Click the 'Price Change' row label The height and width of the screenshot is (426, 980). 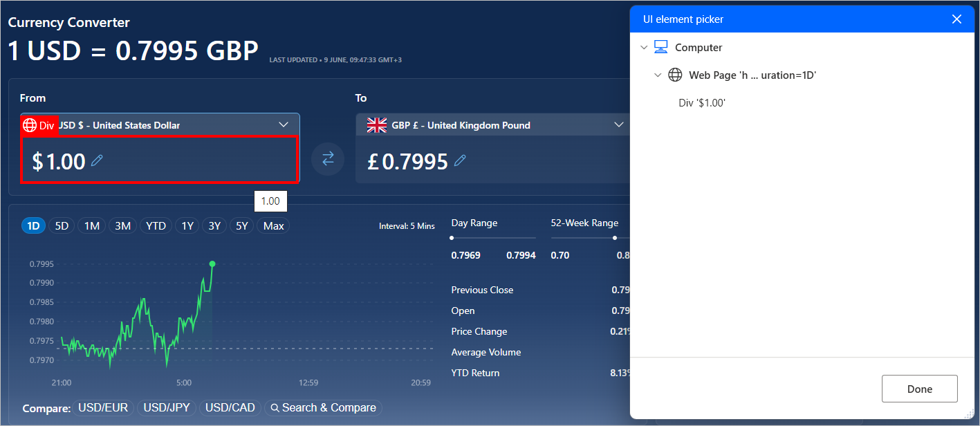[479, 331]
